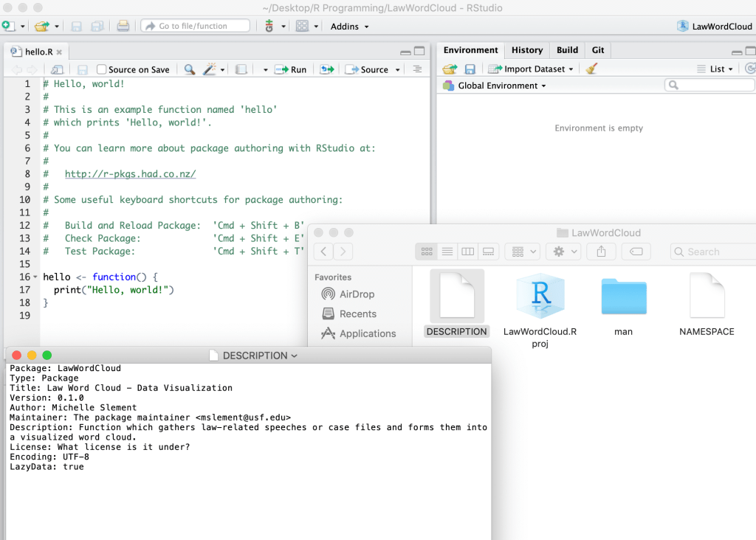Click the compile report notebook icon
Viewport: 756px width, 540px height.
tap(241, 69)
